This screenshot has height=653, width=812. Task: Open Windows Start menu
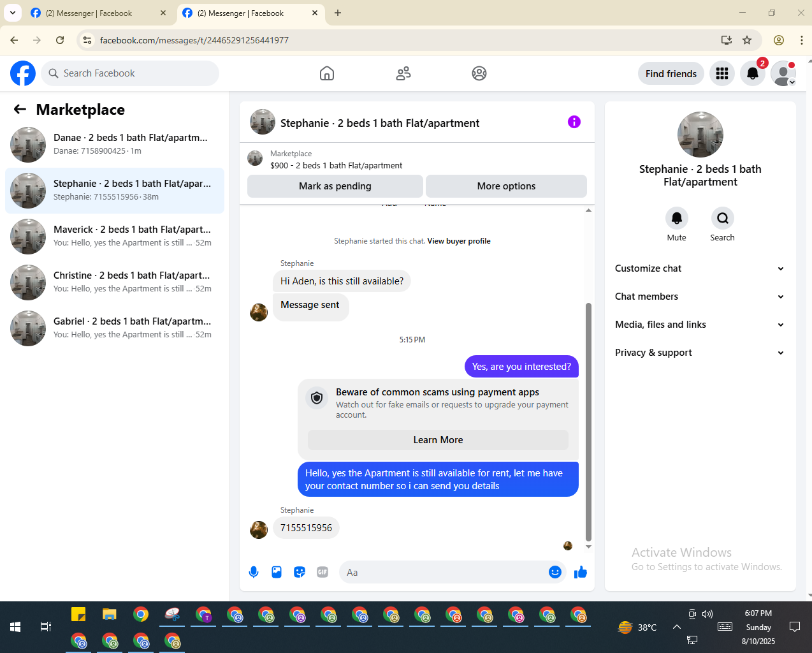coord(15,627)
